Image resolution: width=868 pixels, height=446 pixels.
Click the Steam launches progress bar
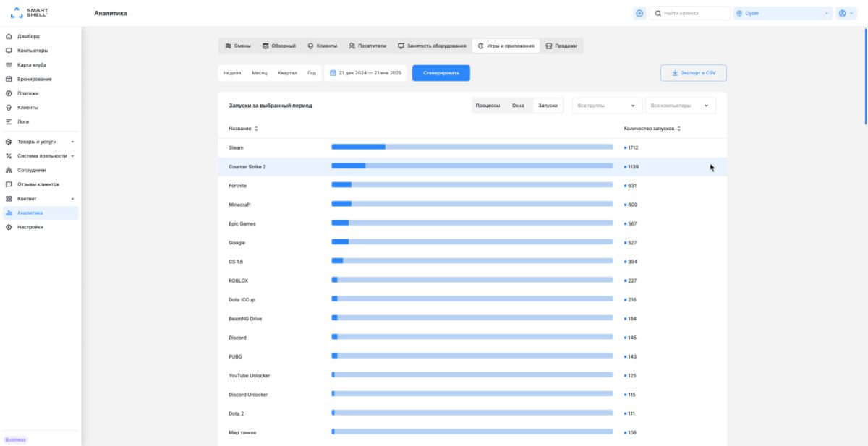[472, 147]
